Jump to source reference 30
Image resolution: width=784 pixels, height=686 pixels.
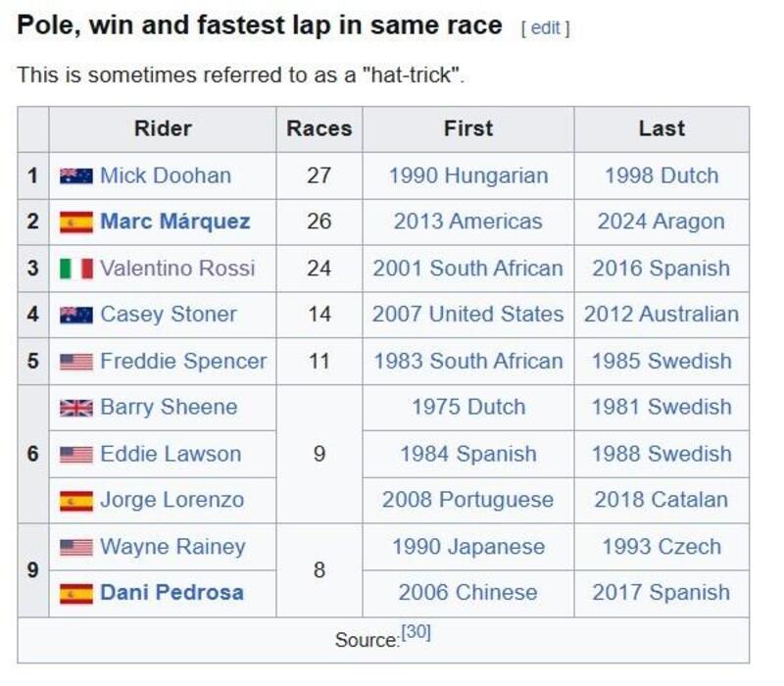[416, 633]
